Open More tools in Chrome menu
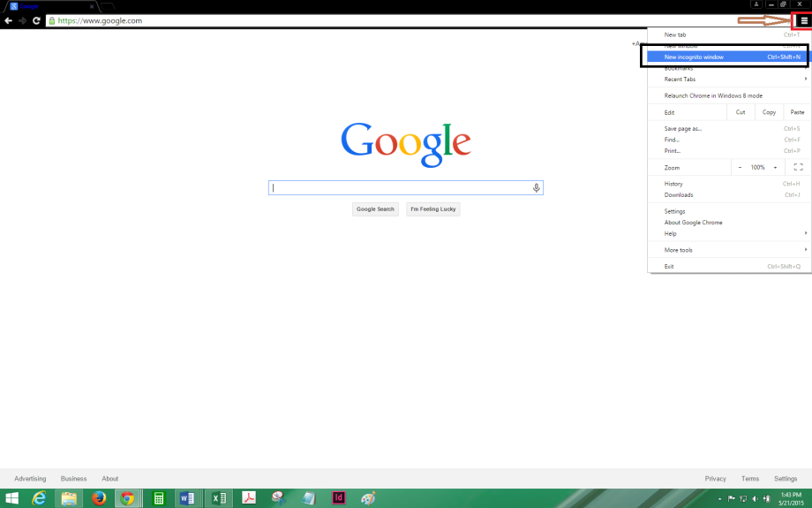The image size is (812, 508). click(729, 250)
